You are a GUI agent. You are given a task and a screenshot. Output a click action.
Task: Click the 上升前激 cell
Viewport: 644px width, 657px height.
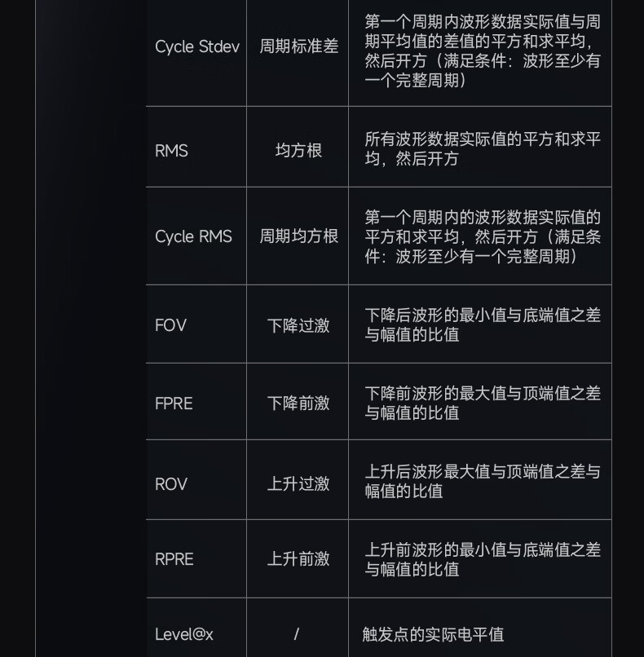298,559
